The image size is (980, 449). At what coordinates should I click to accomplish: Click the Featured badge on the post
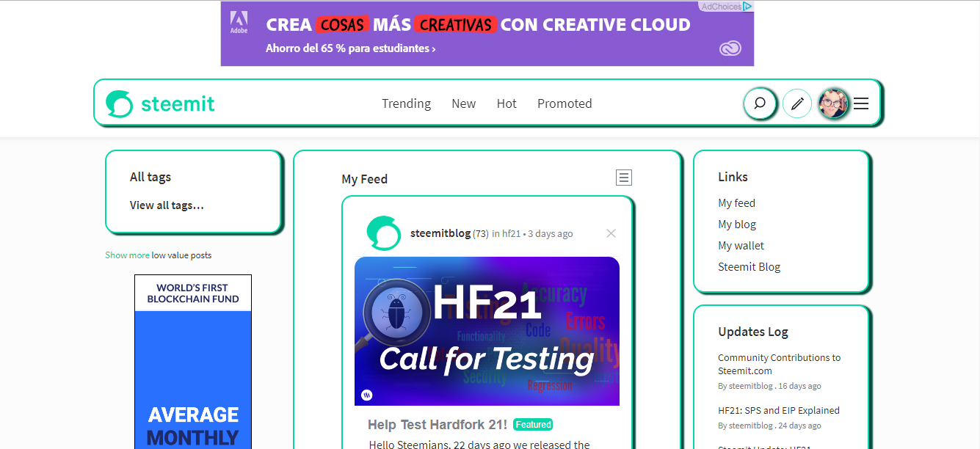tap(533, 425)
